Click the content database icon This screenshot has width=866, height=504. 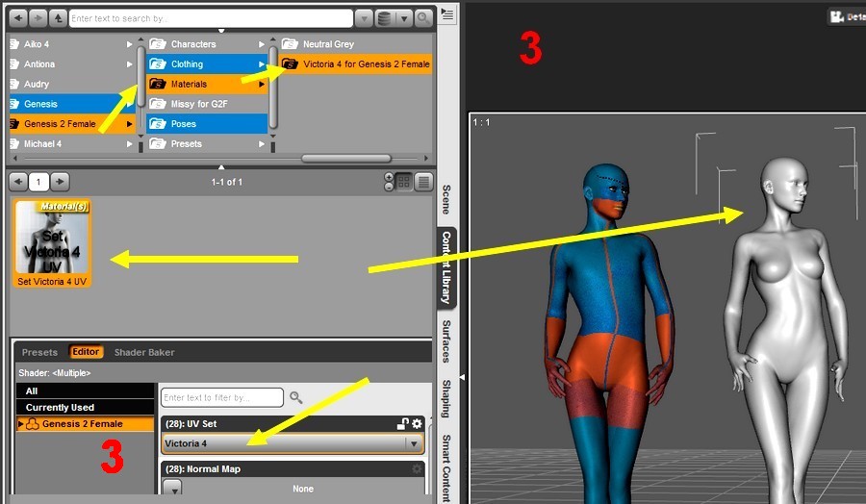coord(384,18)
